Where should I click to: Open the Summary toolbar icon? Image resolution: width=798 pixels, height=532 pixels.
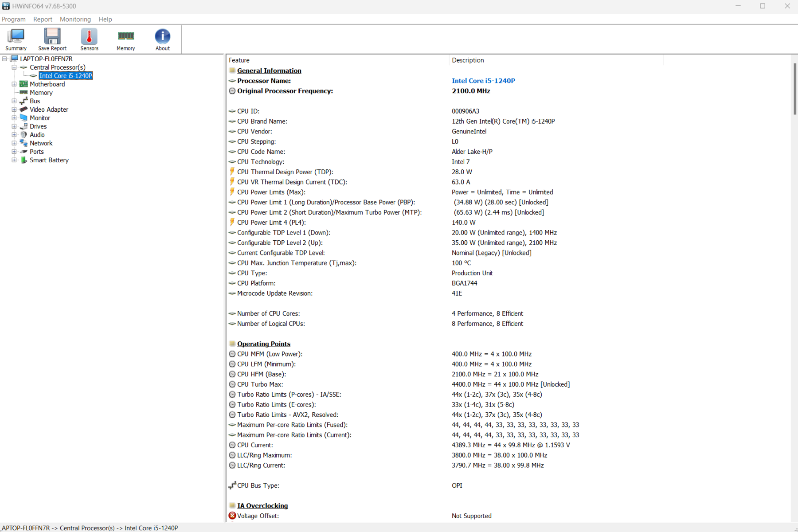coord(16,36)
